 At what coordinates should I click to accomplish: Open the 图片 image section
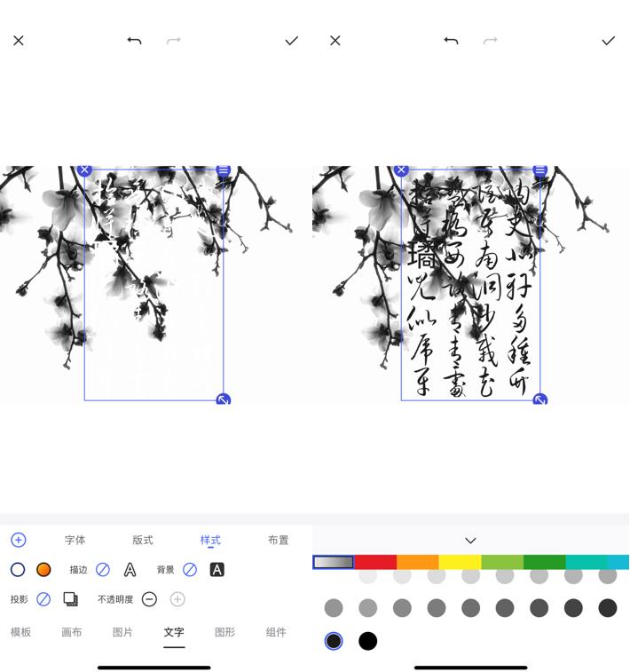click(122, 632)
